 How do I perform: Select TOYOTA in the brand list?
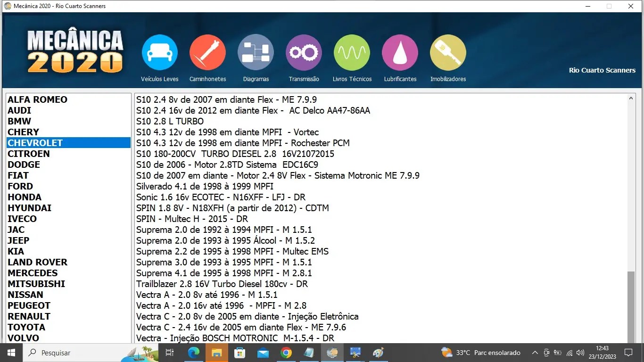[68, 327]
